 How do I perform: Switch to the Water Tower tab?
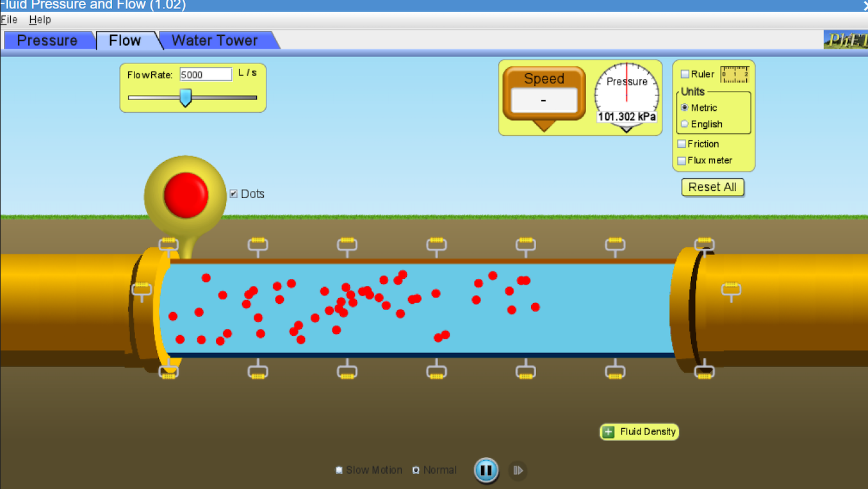pos(215,40)
